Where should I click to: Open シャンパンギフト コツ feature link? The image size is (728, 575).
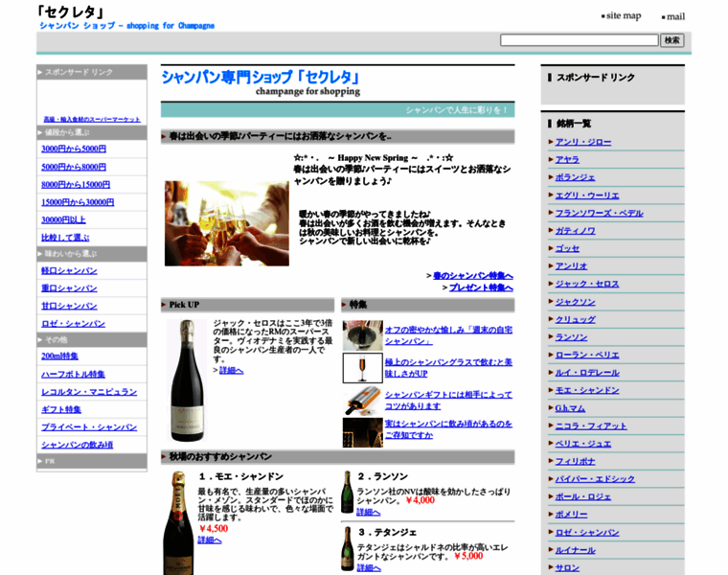[x=448, y=401]
